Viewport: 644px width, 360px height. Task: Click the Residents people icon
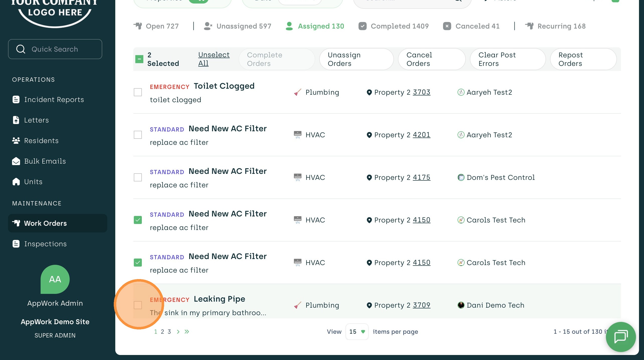16,141
